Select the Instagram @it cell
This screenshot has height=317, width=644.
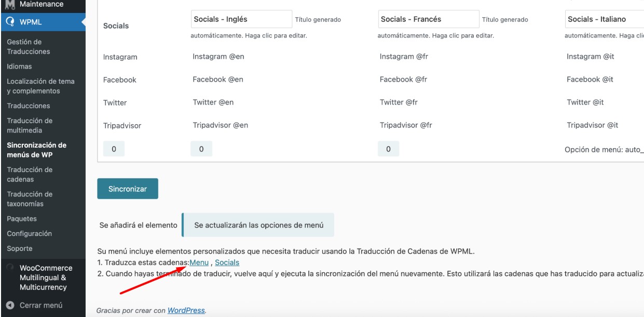point(590,57)
